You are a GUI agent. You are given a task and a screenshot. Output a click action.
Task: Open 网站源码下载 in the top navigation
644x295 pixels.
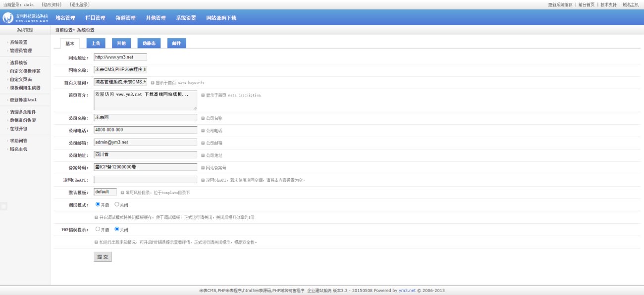tap(221, 18)
